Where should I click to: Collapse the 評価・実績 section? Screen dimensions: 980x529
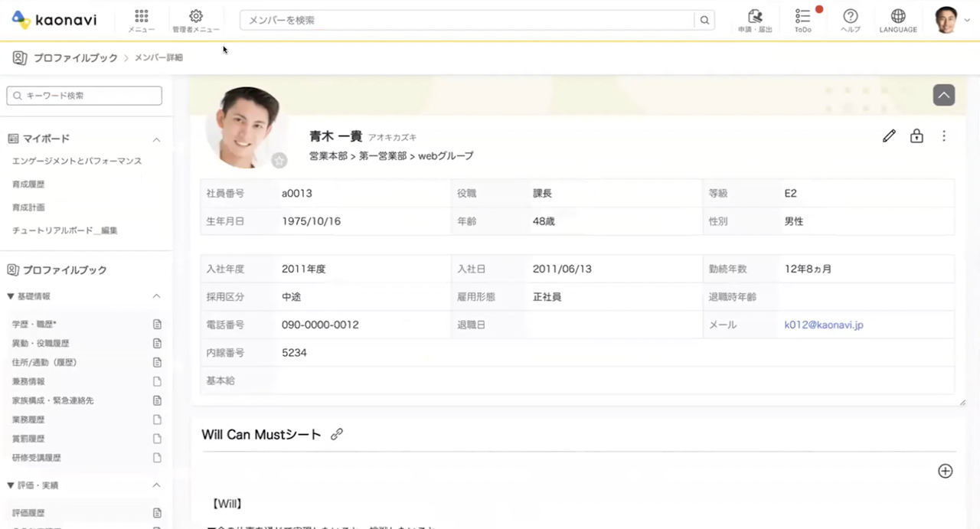point(156,485)
